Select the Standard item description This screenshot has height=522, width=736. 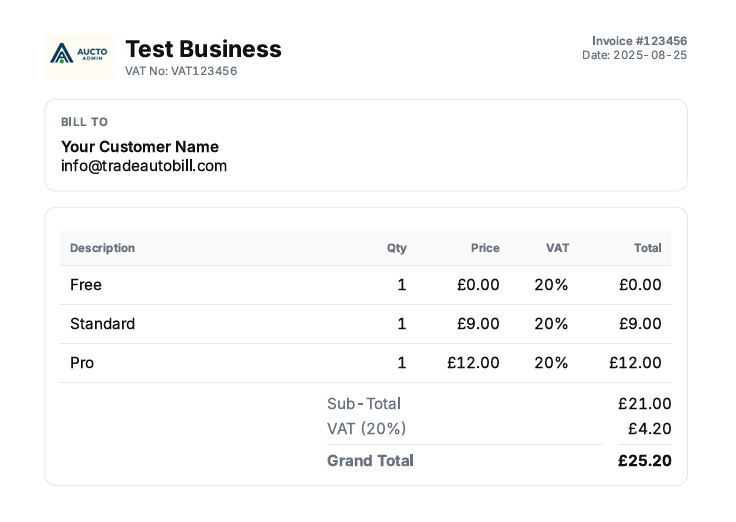pyautogui.click(x=102, y=323)
